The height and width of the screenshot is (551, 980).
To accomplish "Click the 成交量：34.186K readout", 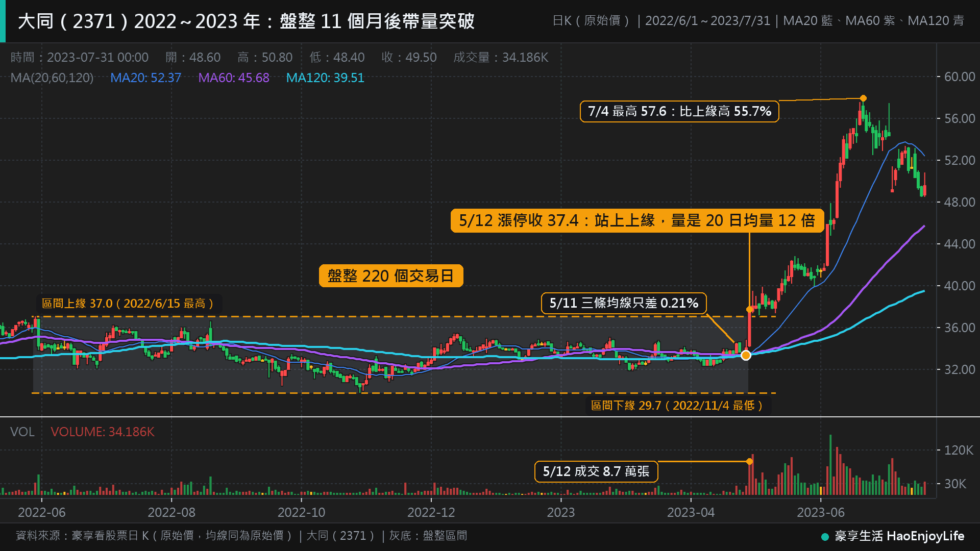I will pos(501,57).
